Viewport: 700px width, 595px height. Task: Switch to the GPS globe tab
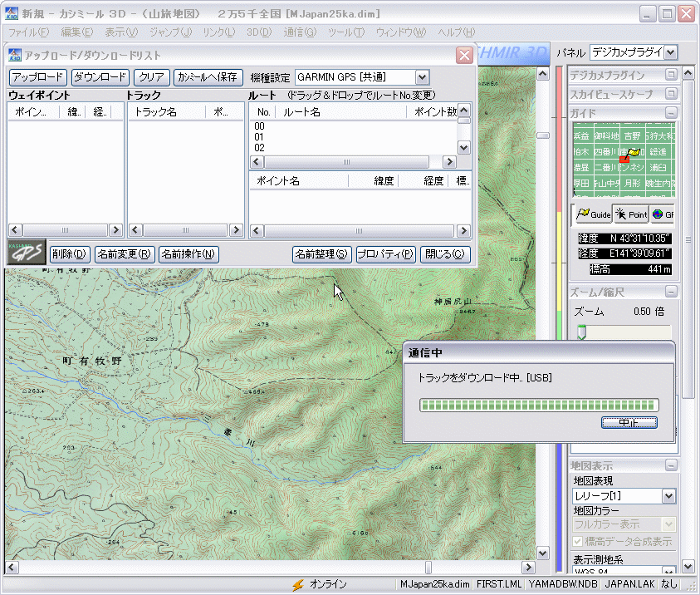[662, 215]
